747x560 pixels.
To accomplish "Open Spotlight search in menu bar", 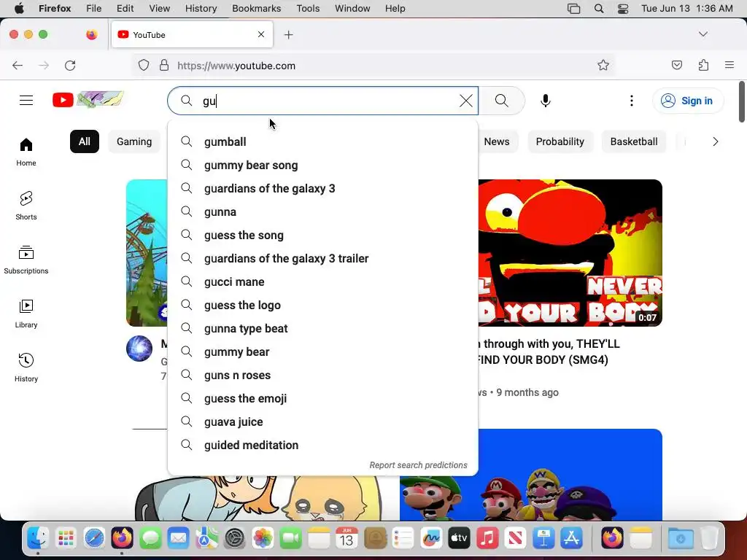I will 599,9.
